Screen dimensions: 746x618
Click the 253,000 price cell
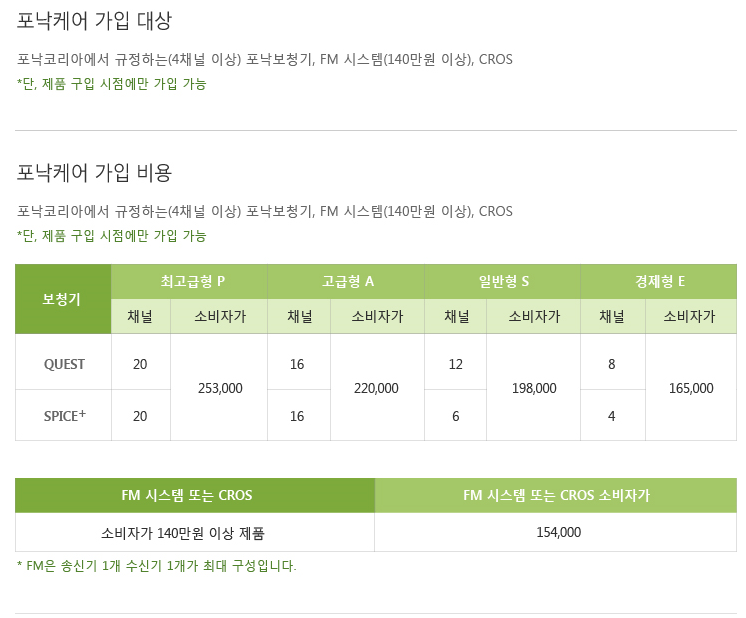click(219, 388)
